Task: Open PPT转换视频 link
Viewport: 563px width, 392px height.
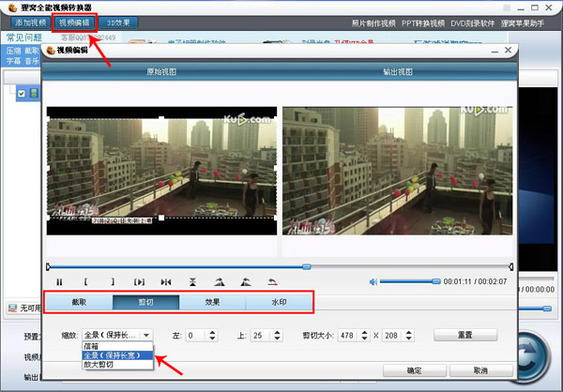Action: point(423,23)
